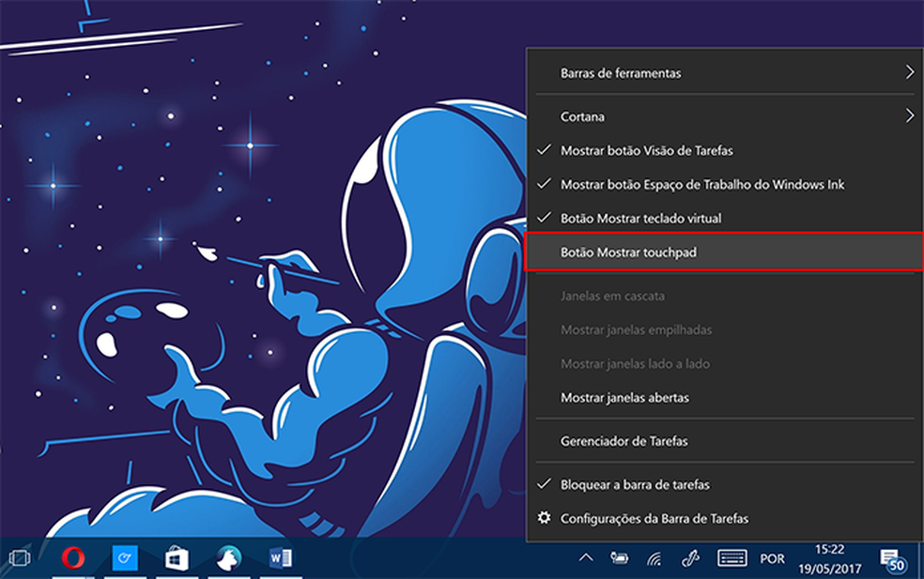Expand the Cortana submenu
Image resolution: width=924 pixels, height=579 pixels.
pos(725,116)
